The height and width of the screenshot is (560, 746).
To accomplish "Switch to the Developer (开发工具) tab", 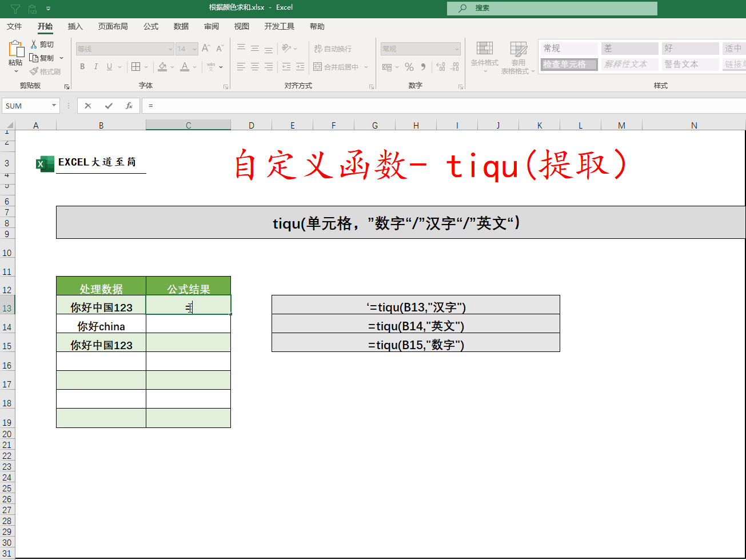I will 280,26.
